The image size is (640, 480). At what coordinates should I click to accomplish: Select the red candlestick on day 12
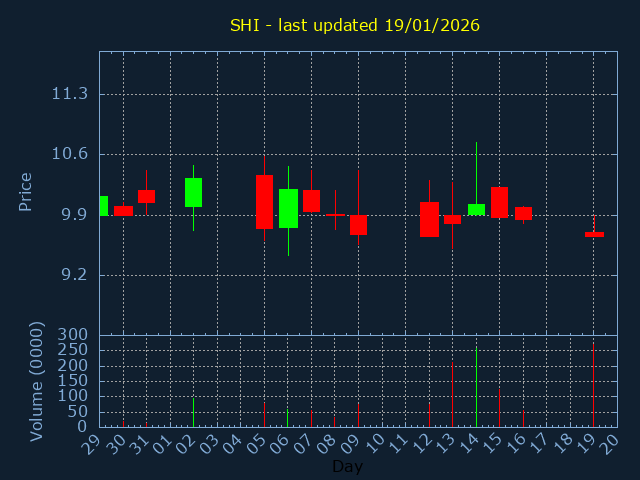pos(429,219)
